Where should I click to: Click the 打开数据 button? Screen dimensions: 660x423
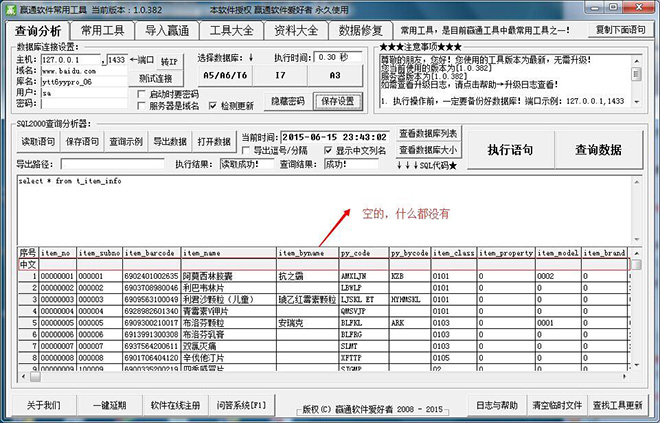click(214, 142)
